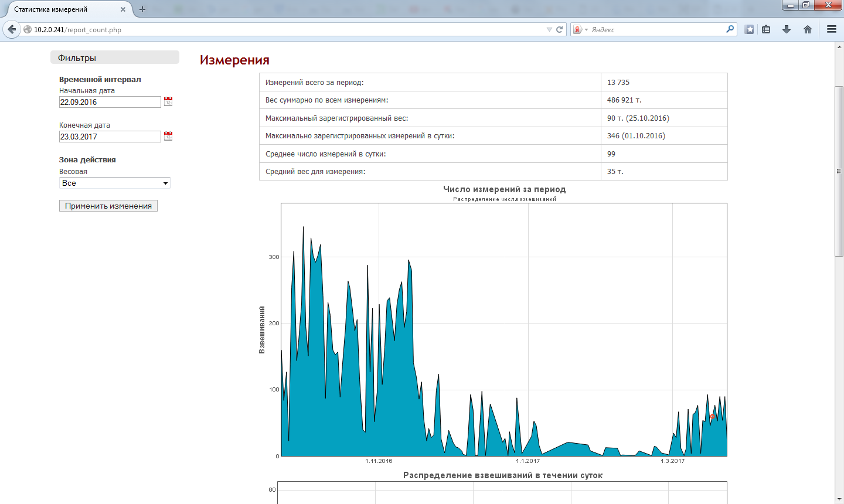Open calendar picker for Конечная дата

168,136
